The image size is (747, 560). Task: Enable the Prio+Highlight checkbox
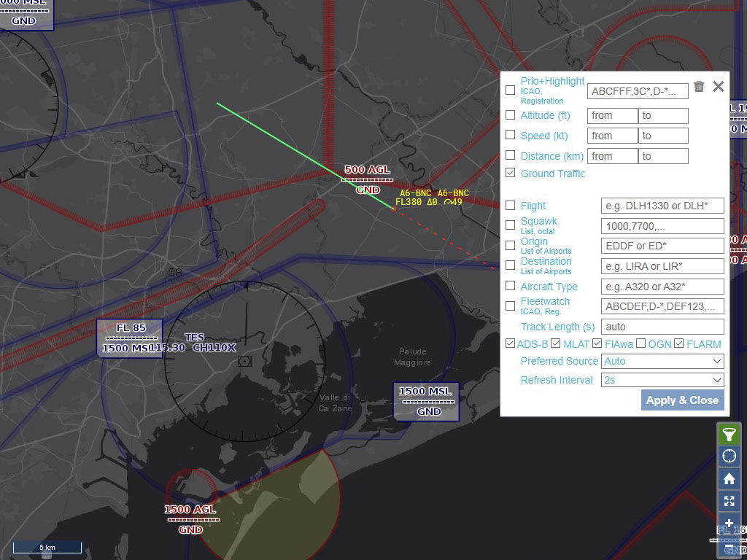point(510,90)
